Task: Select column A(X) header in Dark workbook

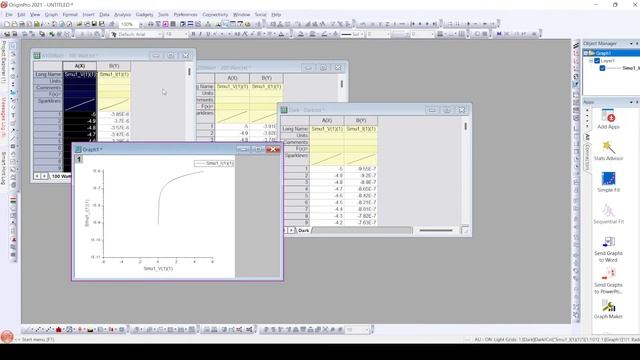Action: (327, 120)
